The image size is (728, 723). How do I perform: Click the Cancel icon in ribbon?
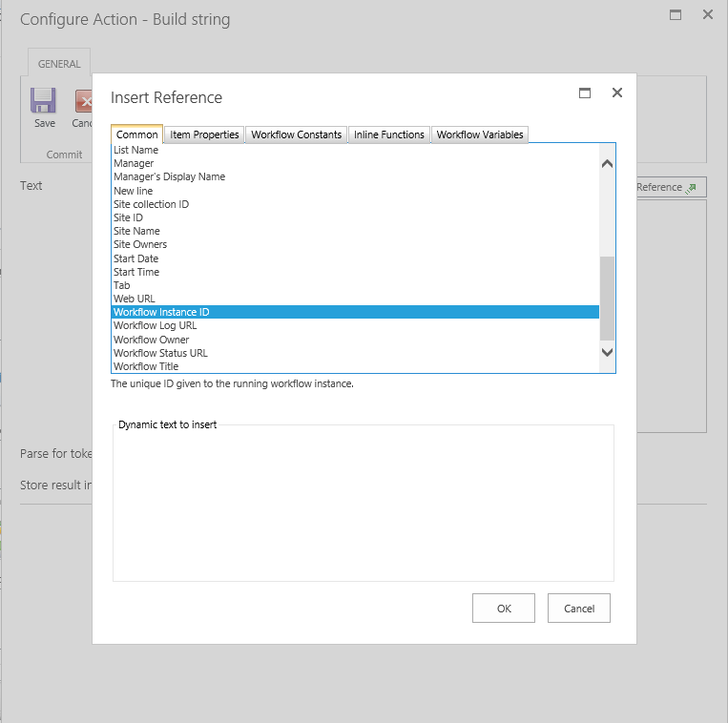[84, 101]
